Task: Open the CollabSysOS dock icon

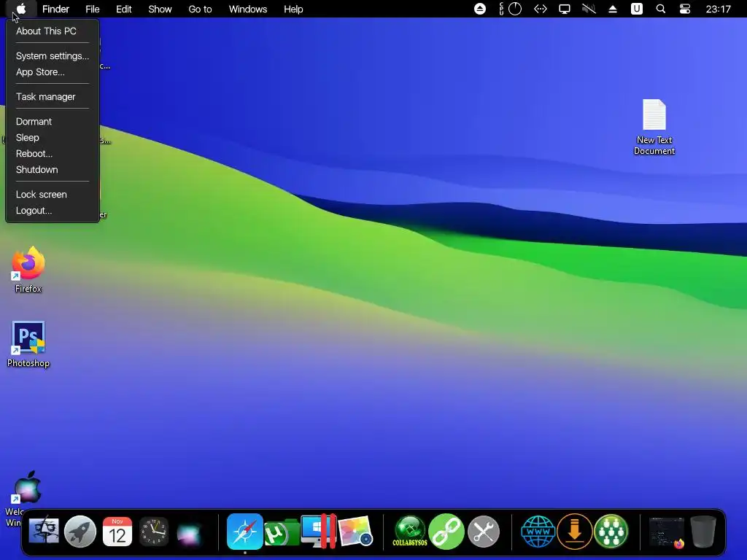Action: click(410, 531)
